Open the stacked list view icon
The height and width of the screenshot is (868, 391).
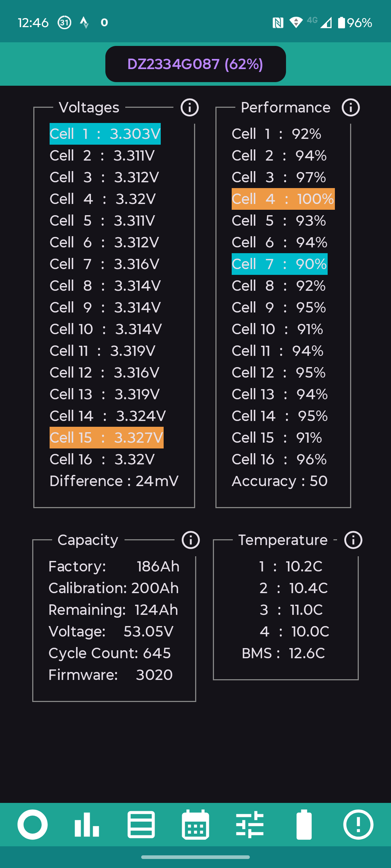(x=141, y=825)
